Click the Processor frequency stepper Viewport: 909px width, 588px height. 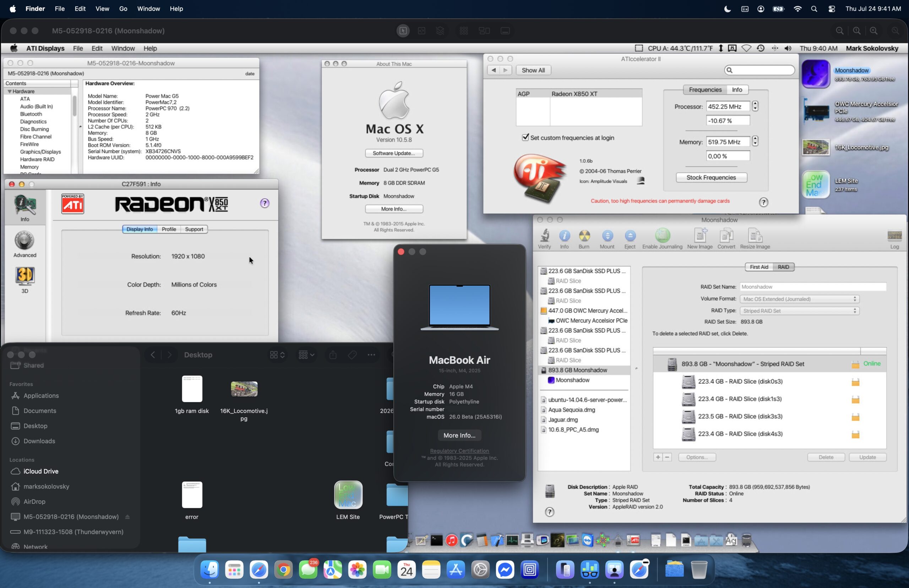(755, 106)
